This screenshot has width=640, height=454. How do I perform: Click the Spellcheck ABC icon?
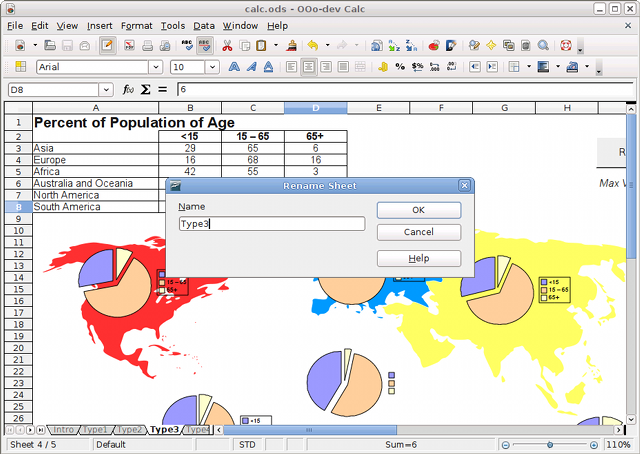tap(187, 46)
